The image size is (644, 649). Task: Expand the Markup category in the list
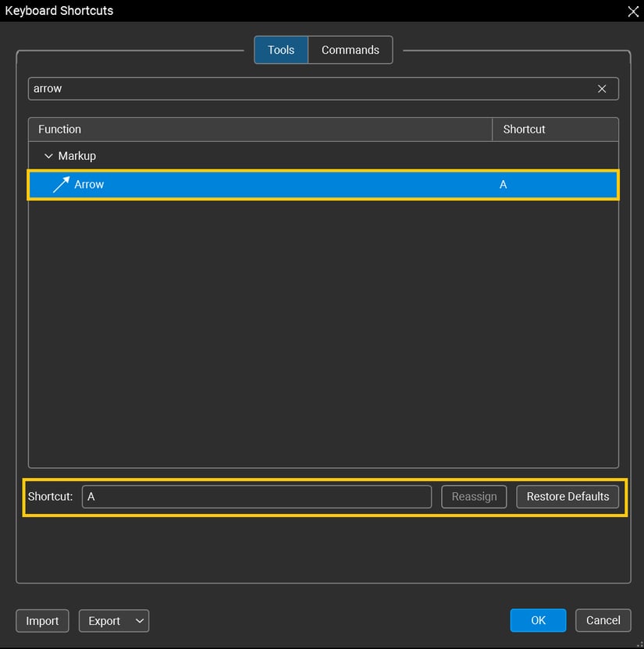point(48,155)
